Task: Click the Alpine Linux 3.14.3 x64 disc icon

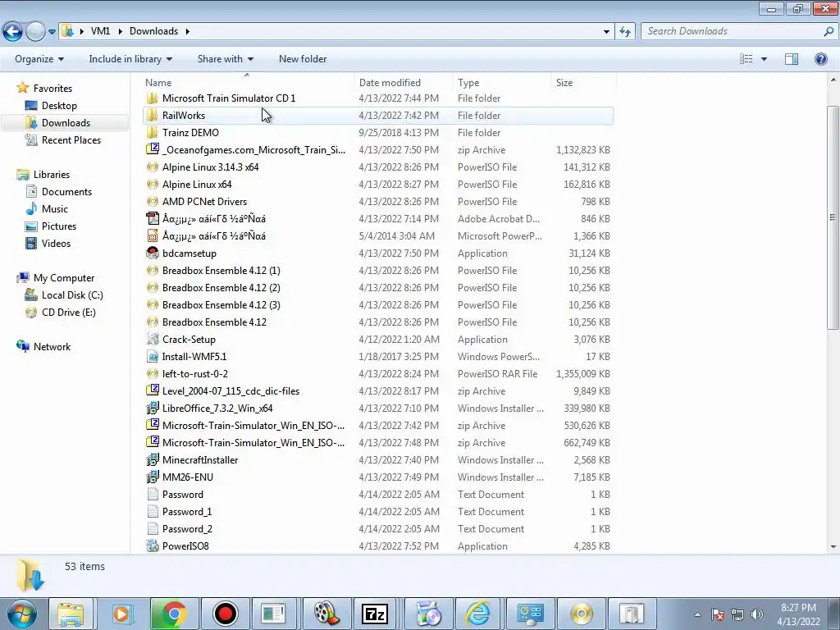Action: point(152,167)
